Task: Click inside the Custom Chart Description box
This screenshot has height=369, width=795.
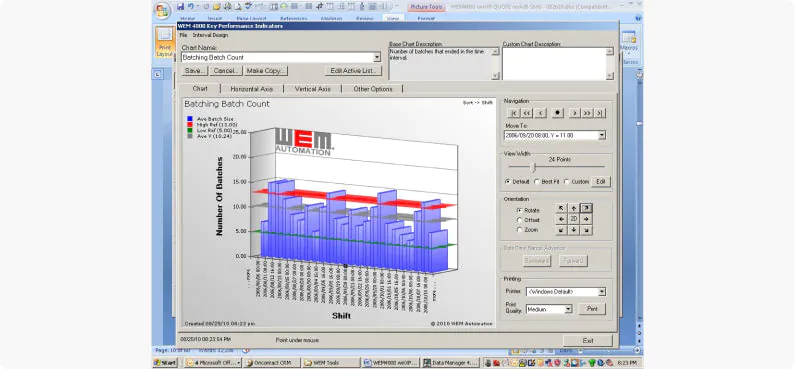Action: pyautogui.click(x=554, y=63)
